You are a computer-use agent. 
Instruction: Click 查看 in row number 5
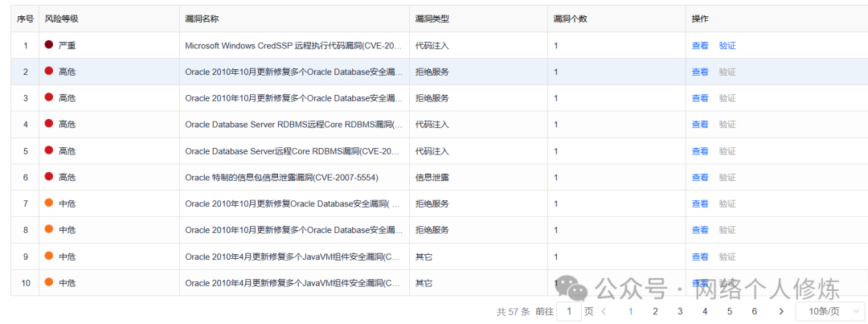pyautogui.click(x=700, y=150)
